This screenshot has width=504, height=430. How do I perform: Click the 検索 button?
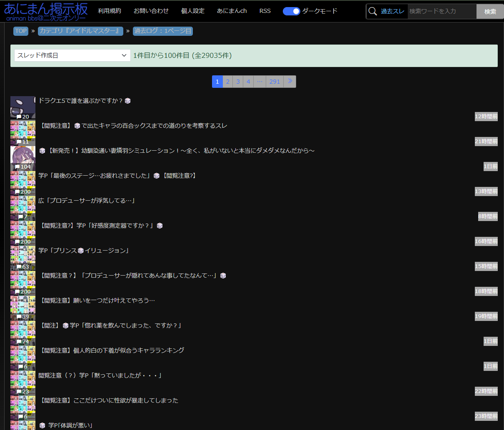tap(490, 12)
